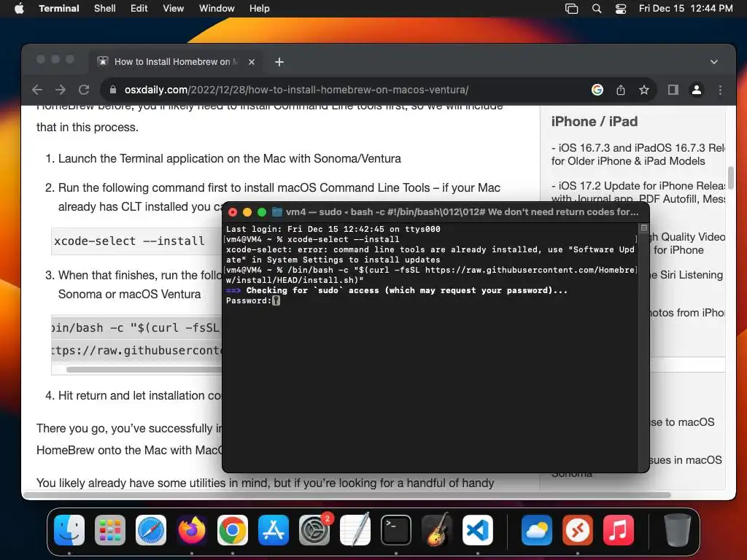Minimize the Terminal window
This screenshot has height=560, width=747.
click(x=247, y=212)
